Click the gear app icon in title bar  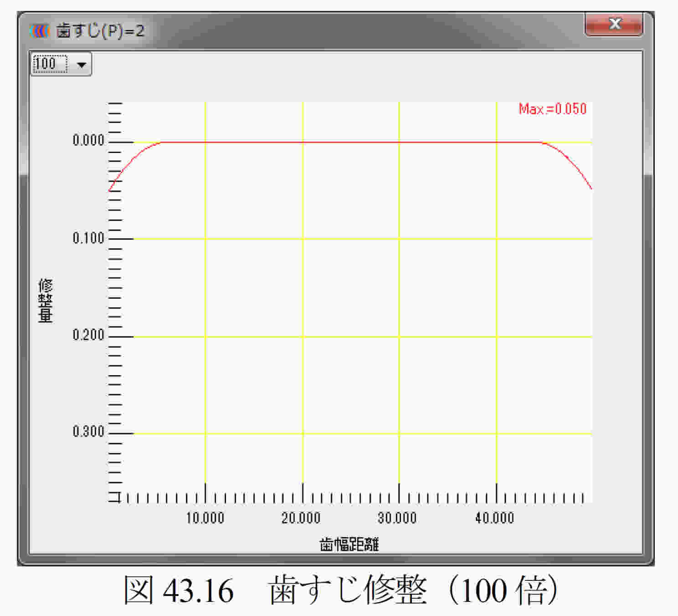tap(39, 31)
